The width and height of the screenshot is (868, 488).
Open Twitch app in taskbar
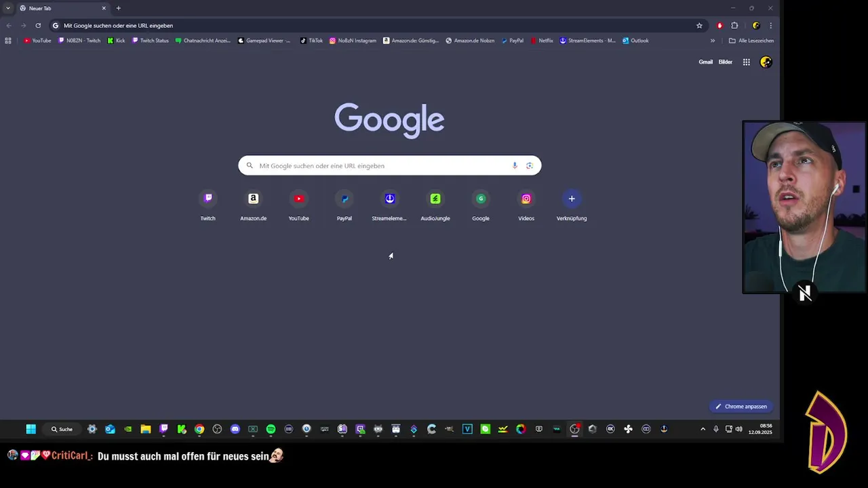[163, 429]
